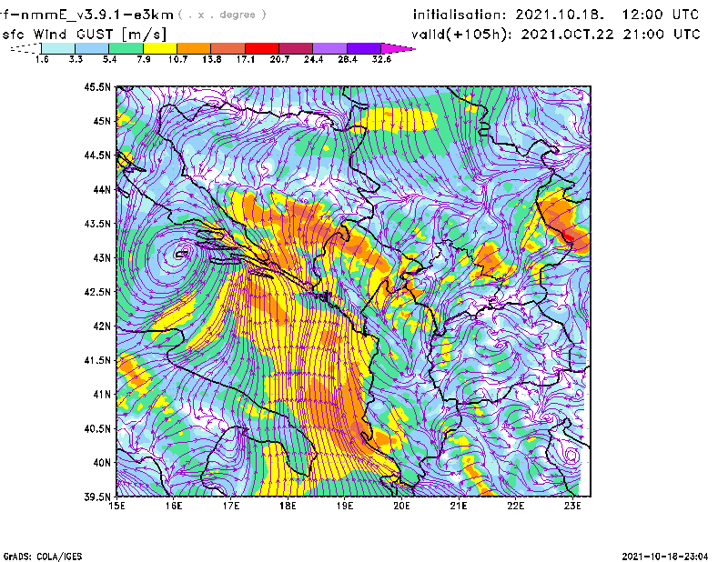728x562 pixels.
Task: Click the crimson legend swatch
Action: 296,48
